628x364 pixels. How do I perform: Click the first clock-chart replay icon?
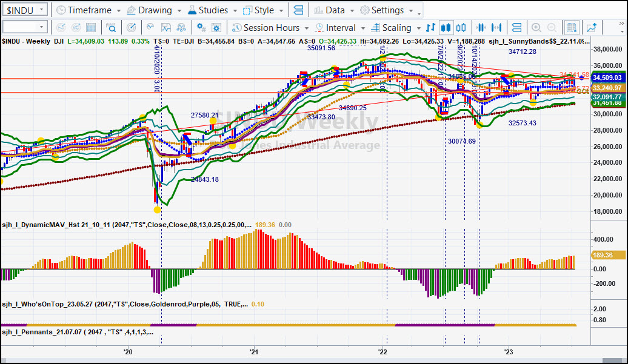pos(61,28)
